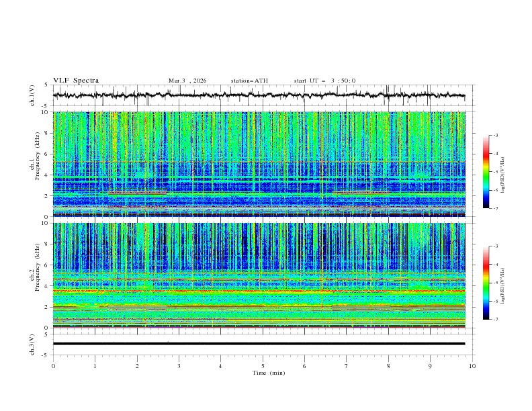This screenshot has width=532, height=411.
Task: Click the "2" minute tick on the time axis
Action: point(137,366)
